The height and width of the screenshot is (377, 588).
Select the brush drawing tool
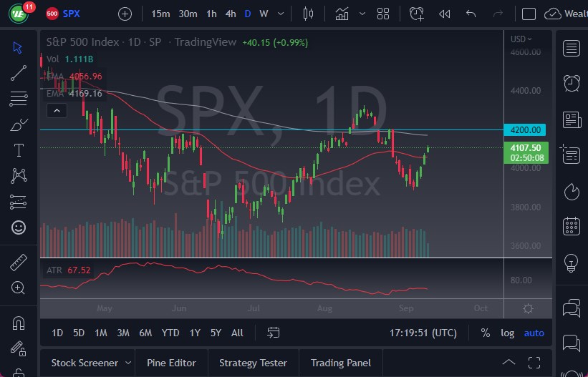click(19, 124)
